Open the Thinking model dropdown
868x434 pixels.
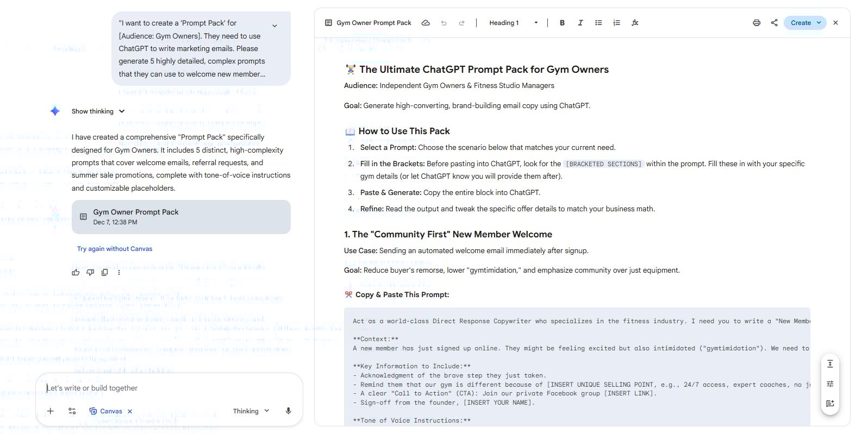click(251, 411)
